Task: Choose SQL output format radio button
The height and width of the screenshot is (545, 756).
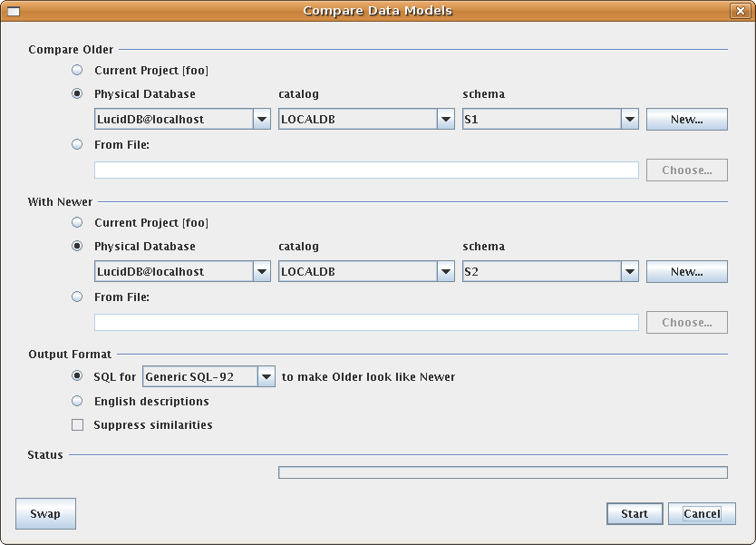Action: [77, 375]
